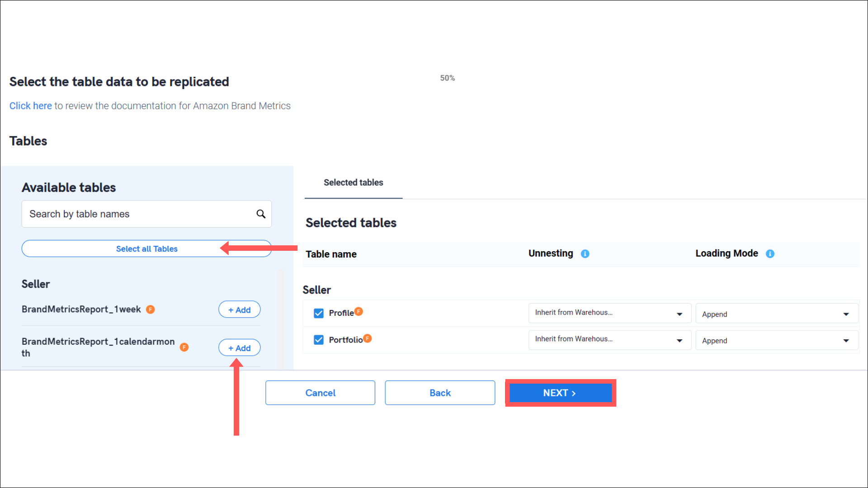
Task: Click the Unnesting info icon
Action: click(585, 254)
